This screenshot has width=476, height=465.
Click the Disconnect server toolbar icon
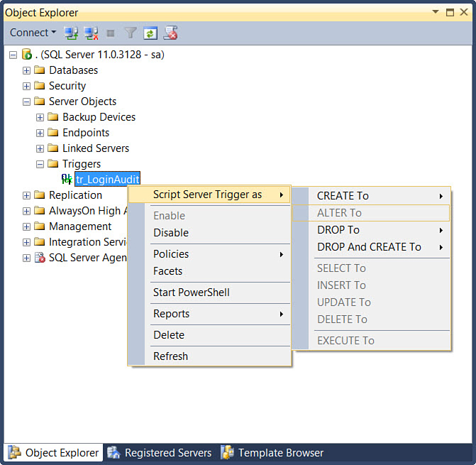(91, 33)
